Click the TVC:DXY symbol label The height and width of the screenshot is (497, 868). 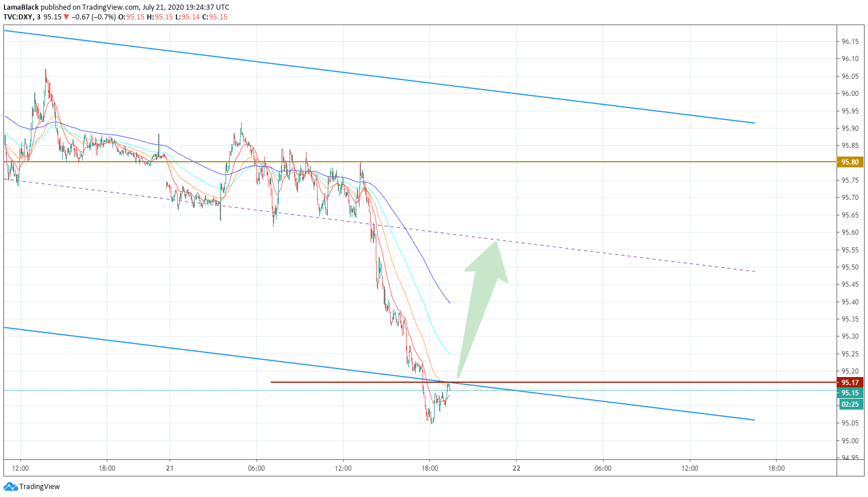click(18, 17)
